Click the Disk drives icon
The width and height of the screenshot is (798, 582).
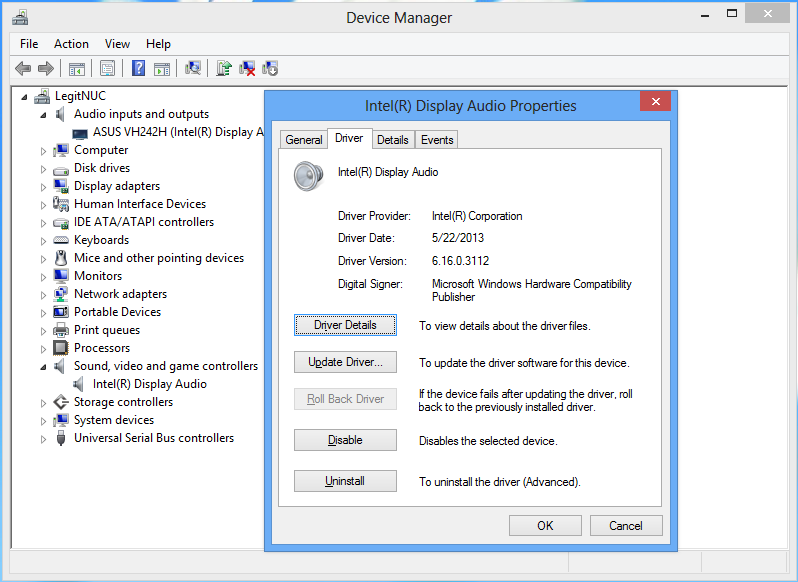point(61,169)
